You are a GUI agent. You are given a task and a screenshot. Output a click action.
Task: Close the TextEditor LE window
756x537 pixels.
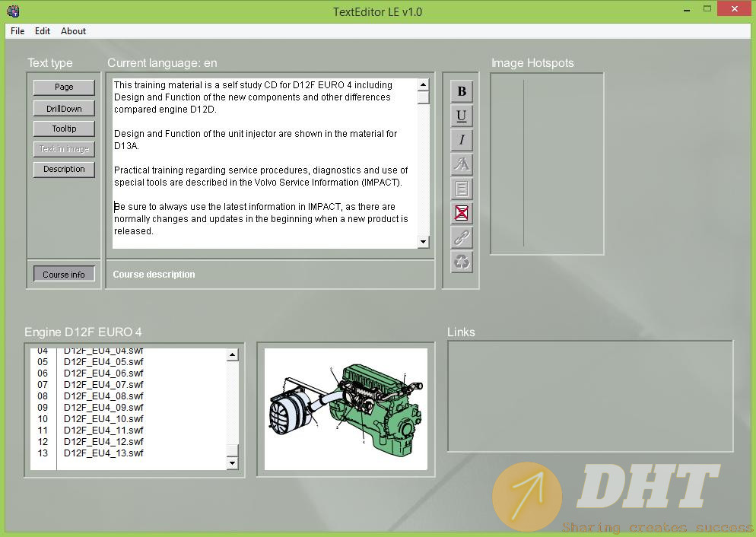[x=734, y=9]
